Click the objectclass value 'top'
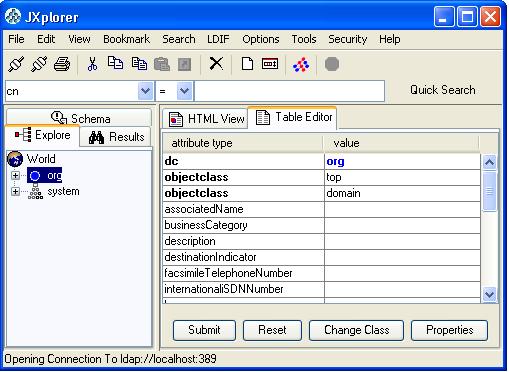This screenshot has width=509, height=372. click(402, 177)
